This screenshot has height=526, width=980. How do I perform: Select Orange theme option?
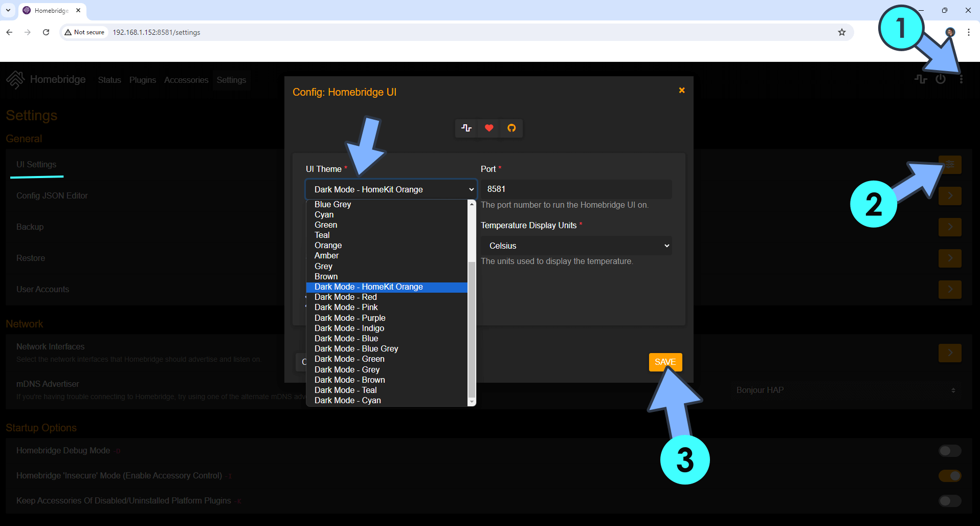pyautogui.click(x=387, y=246)
